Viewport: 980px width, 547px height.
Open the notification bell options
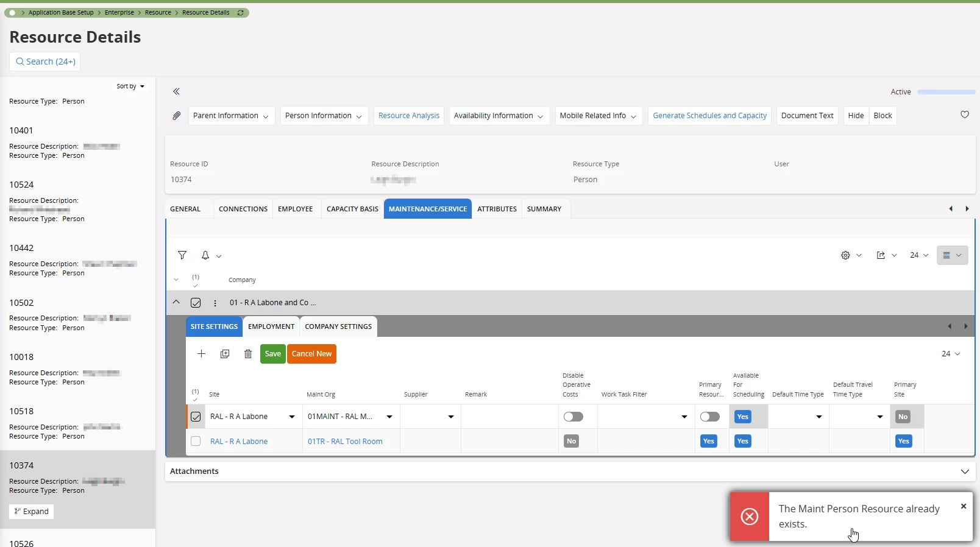point(211,255)
